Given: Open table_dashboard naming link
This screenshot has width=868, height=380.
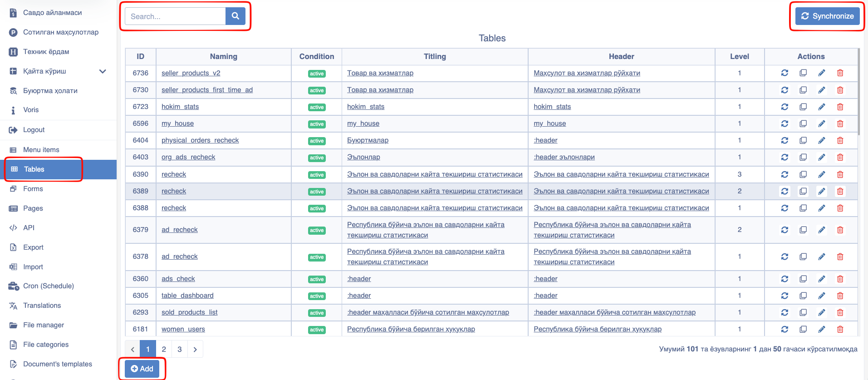Looking at the screenshot, I should (x=187, y=296).
